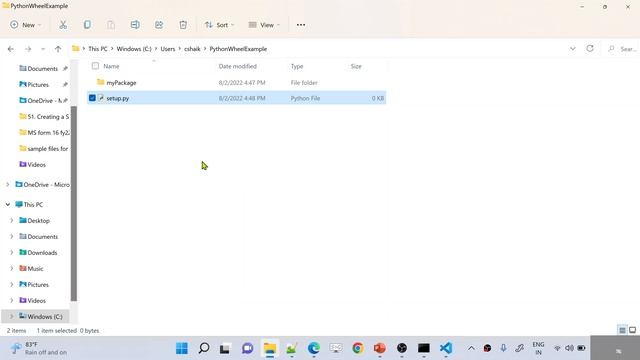Sort by the Name column header

111,66
